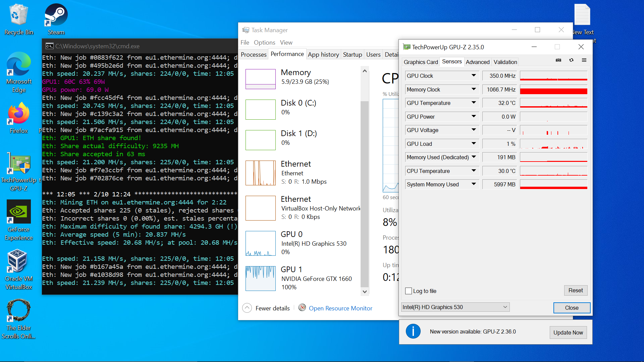
Task: Click the cmd.exe title bar icon
Action: pyautogui.click(x=49, y=46)
